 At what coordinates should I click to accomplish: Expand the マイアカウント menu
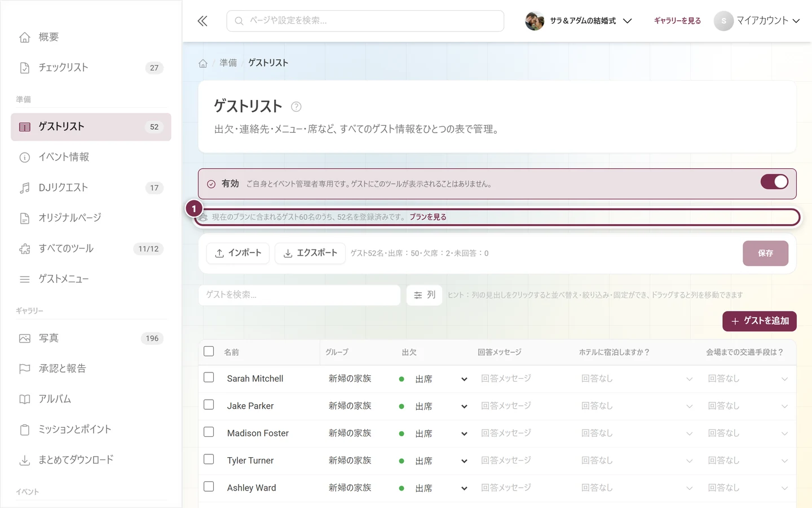click(x=757, y=21)
